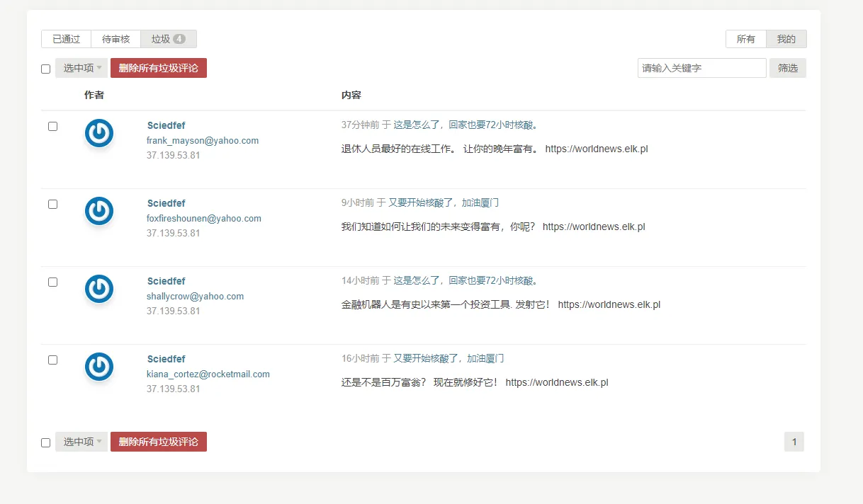Check the select-all checkbox at the top
This screenshot has height=504, width=863.
coord(45,68)
